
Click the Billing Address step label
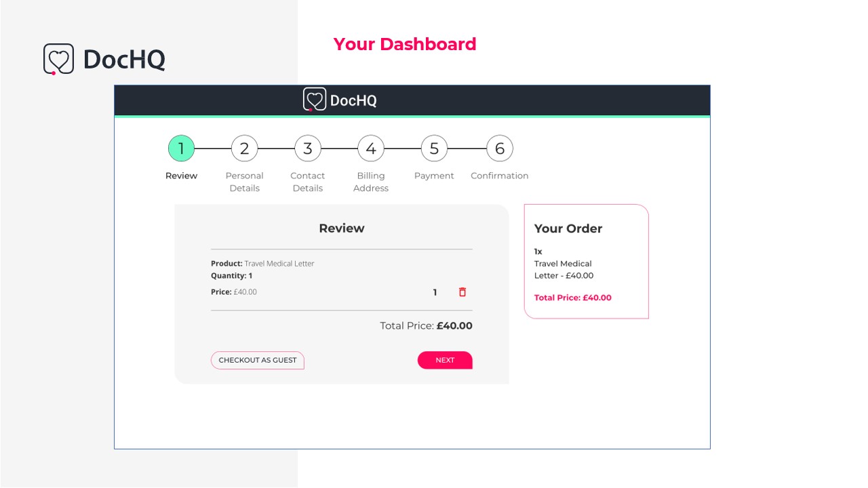(x=371, y=182)
